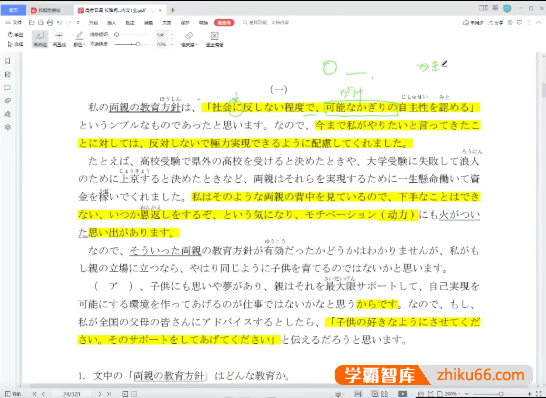Open the sixth left sidebar panel icon
This screenshot has width=546, height=398.
8,127
